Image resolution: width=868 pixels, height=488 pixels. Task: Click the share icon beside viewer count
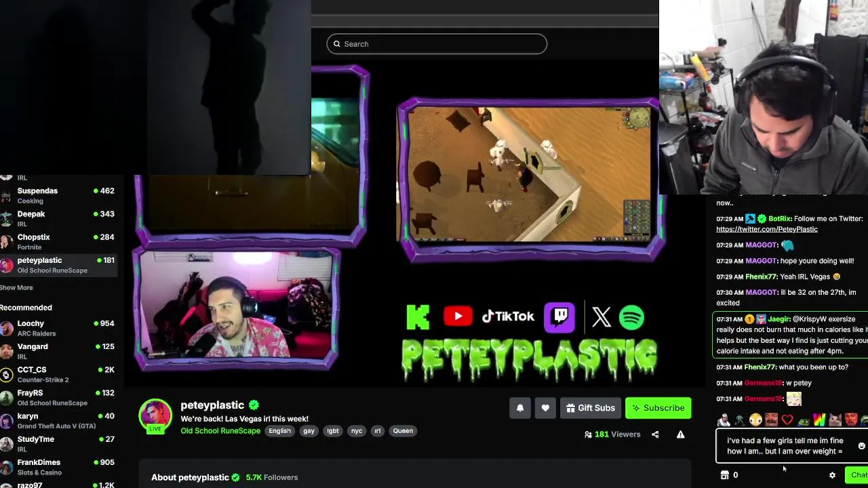[x=655, y=434]
